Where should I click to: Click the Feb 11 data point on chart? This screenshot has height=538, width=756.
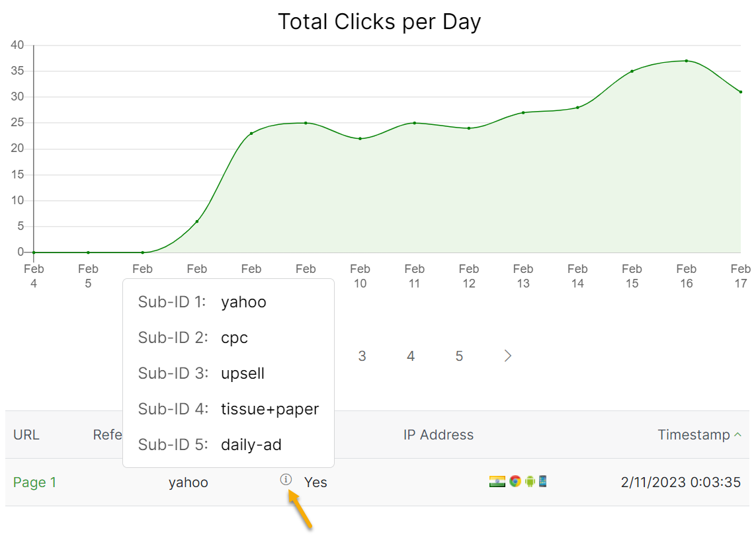415,123
